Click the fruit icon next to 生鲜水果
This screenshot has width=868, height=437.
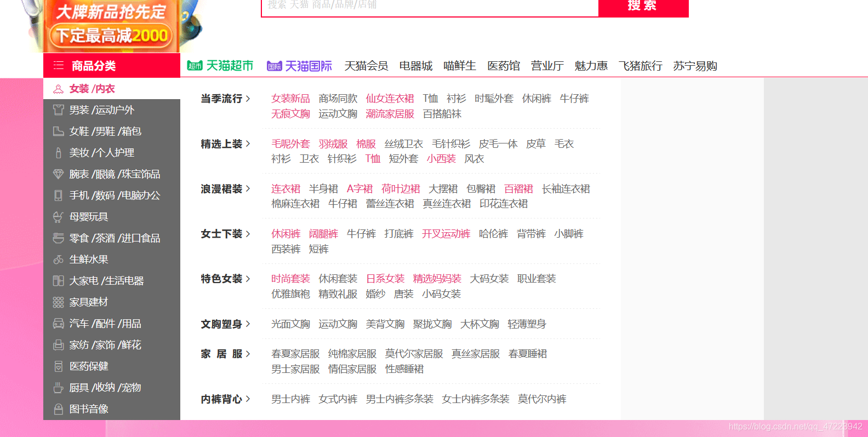[x=58, y=260]
